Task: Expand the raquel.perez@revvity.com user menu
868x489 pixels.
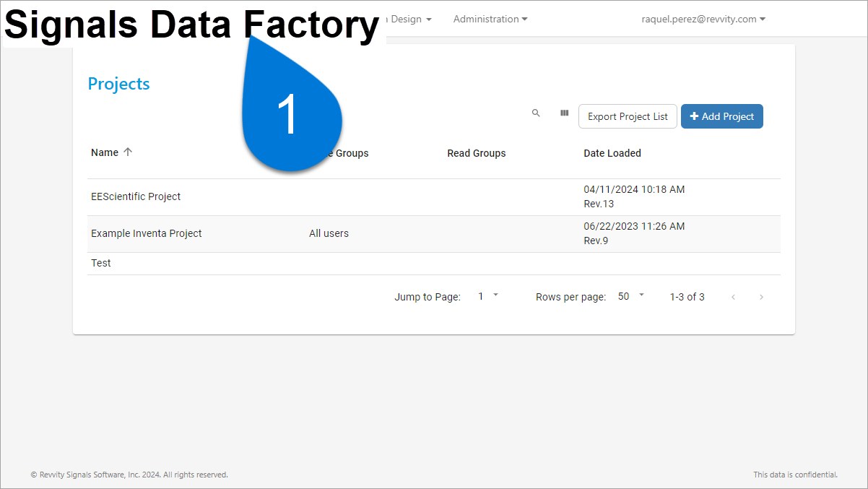Action: [x=703, y=19]
